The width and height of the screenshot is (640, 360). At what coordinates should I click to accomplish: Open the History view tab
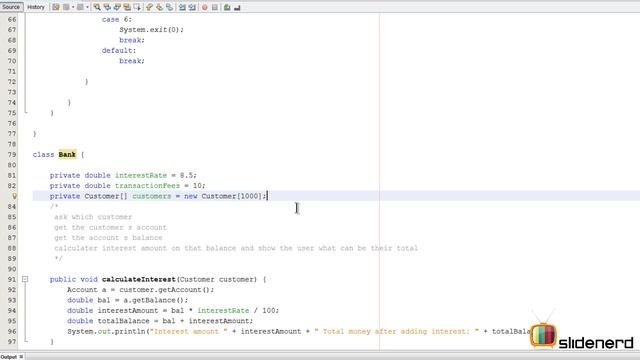(x=36, y=7)
